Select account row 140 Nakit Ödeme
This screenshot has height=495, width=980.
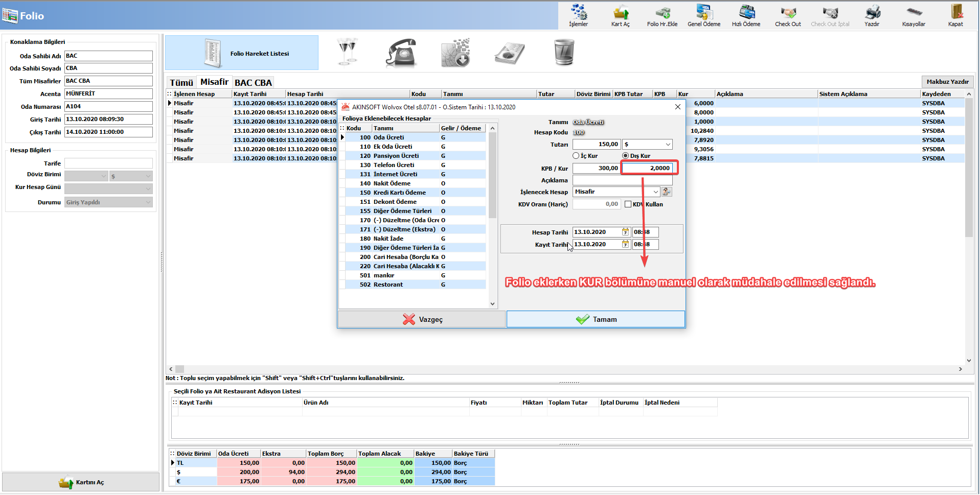point(415,183)
